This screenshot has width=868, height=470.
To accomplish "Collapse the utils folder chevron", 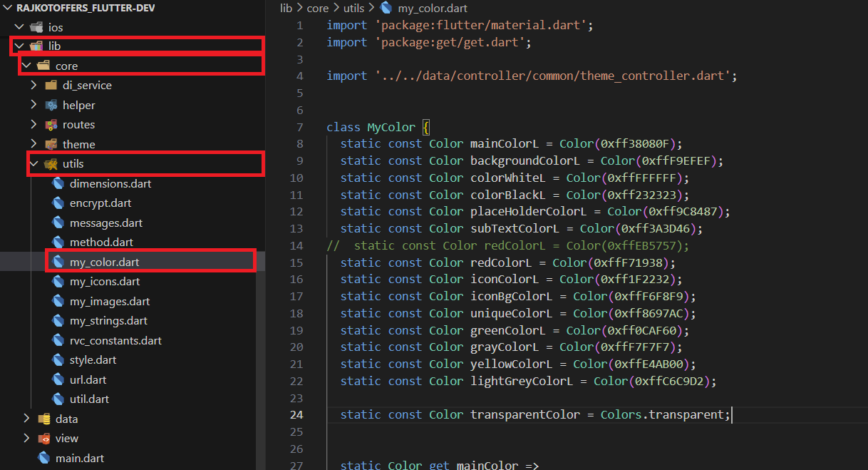I will (33, 164).
